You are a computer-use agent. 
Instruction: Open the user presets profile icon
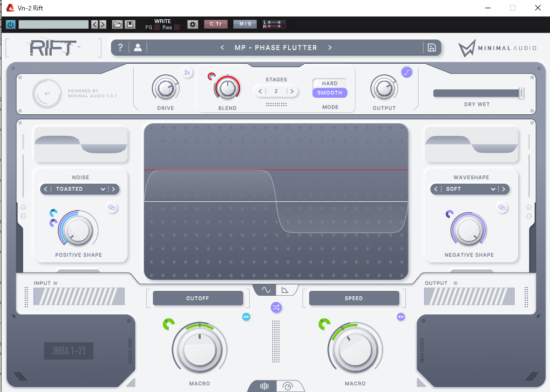click(x=138, y=47)
